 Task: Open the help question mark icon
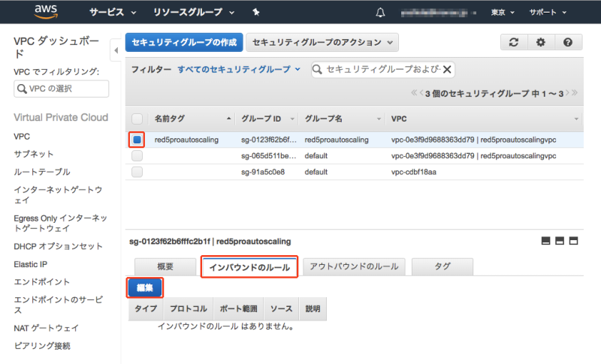point(568,43)
